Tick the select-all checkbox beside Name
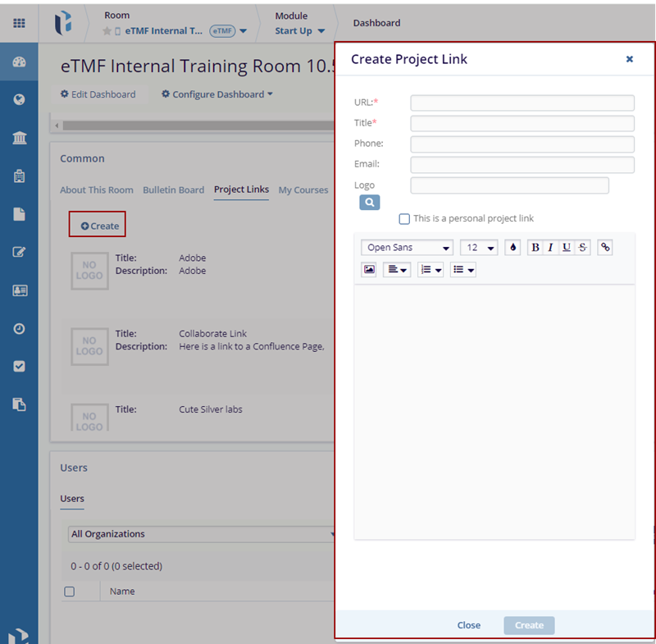Screen dimensions: 656x644 coord(70,591)
